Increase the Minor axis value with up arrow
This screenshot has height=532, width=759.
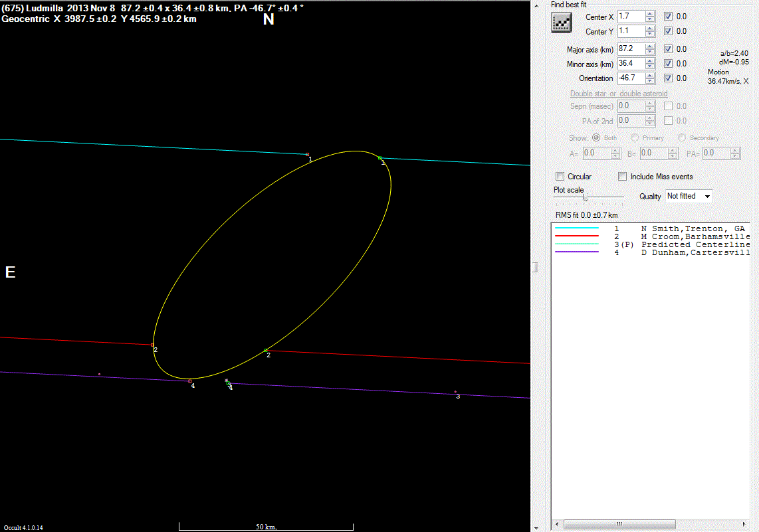[650, 61]
